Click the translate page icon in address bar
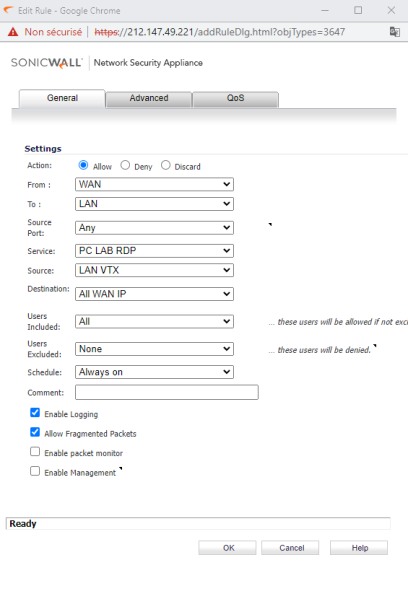This screenshot has height=599, width=408. click(x=395, y=32)
